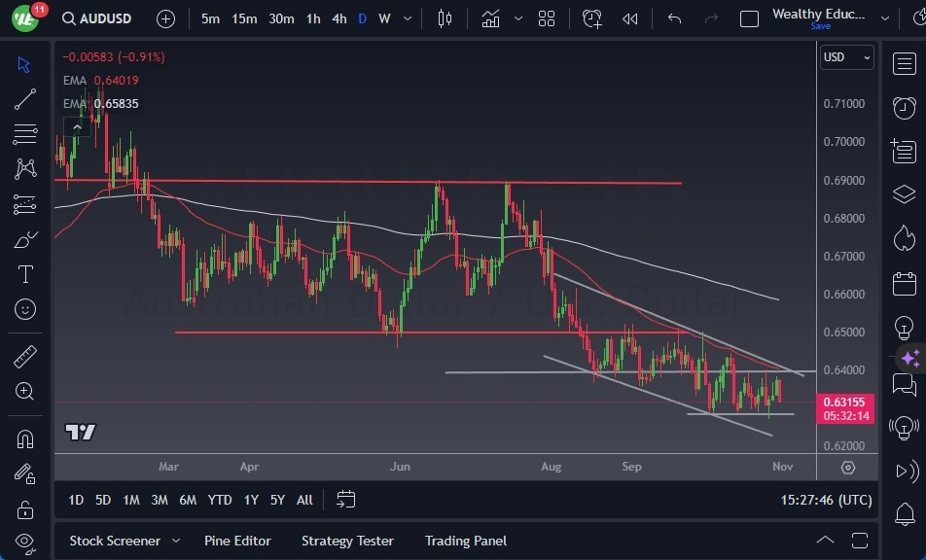926x560 pixels.
Task: Hide all drawings using the eye toggle
Action: pos(24,542)
